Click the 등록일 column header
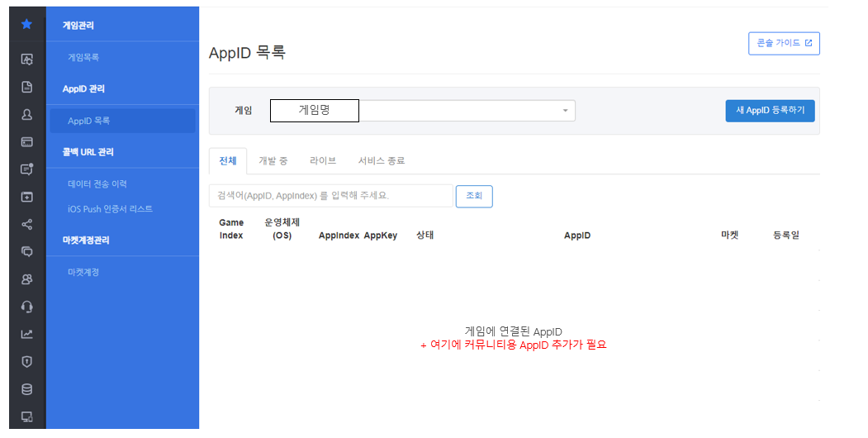 (786, 236)
